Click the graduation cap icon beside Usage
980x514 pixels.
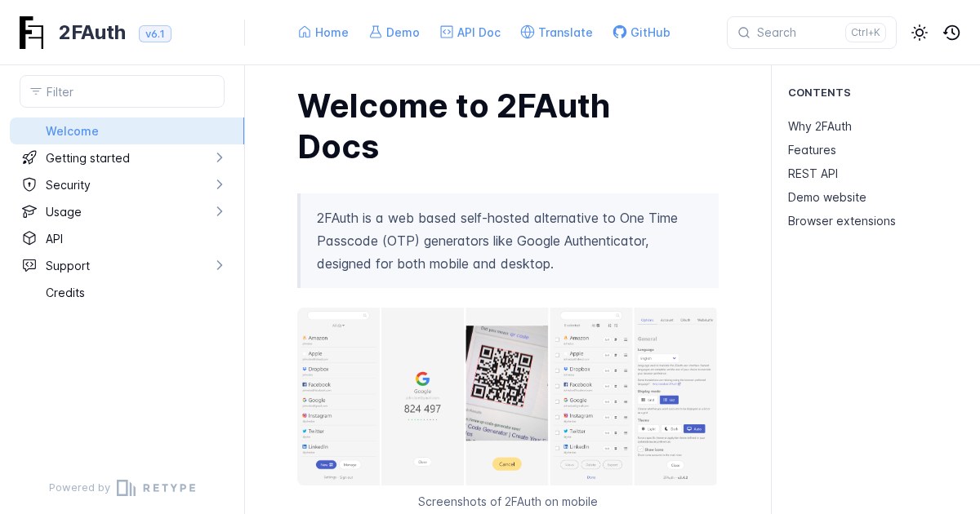pos(29,211)
